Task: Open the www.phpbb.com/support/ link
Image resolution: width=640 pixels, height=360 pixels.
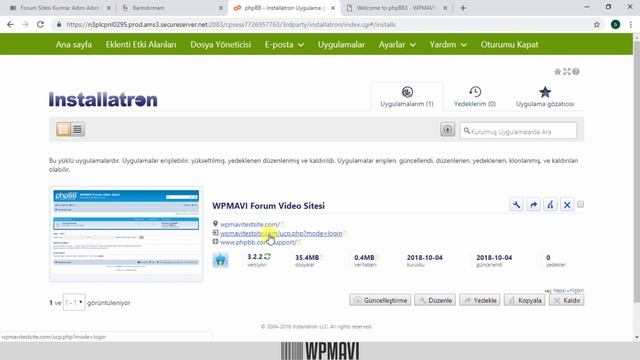Action: click(x=258, y=242)
